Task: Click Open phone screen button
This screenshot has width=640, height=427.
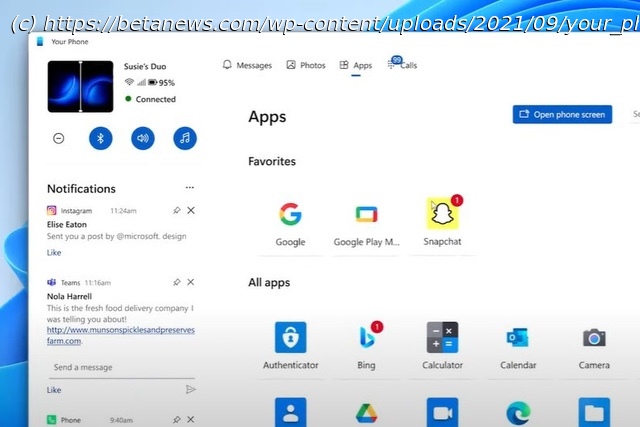Action: click(562, 114)
